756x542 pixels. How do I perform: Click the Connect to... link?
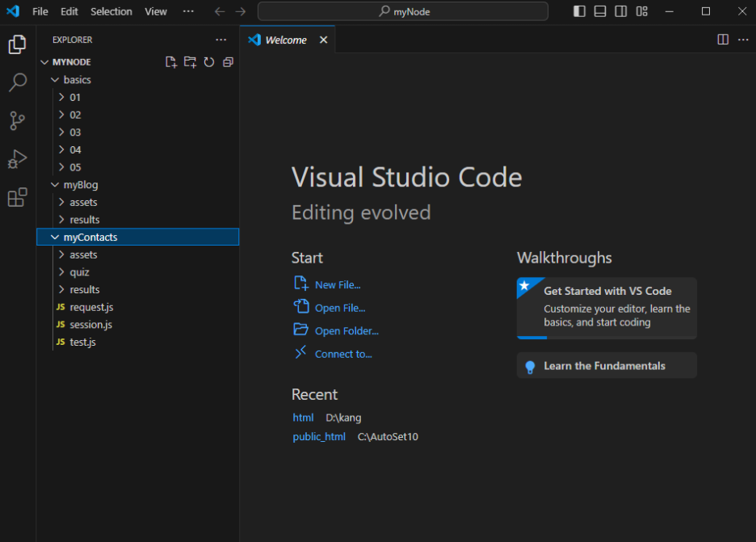pos(343,355)
